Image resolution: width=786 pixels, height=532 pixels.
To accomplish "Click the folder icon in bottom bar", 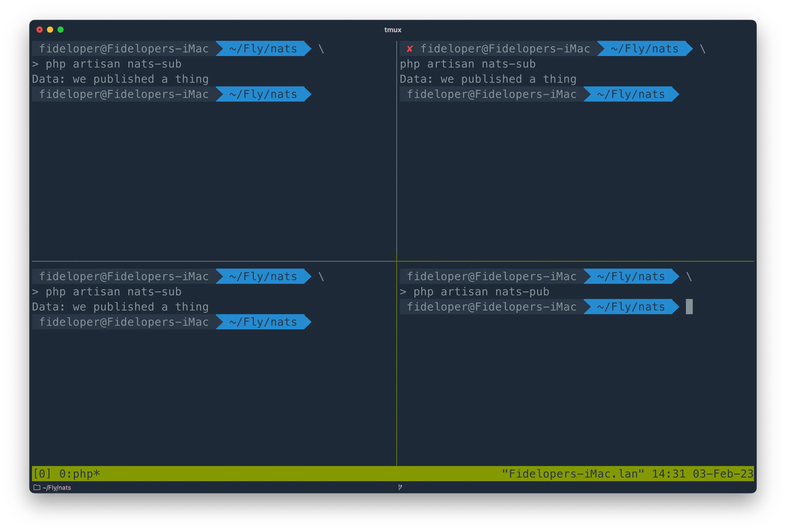I will (37, 487).
